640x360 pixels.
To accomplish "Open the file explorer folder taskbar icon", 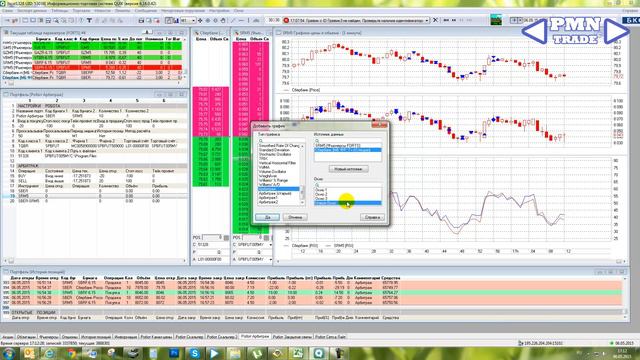I will (235, 353).
